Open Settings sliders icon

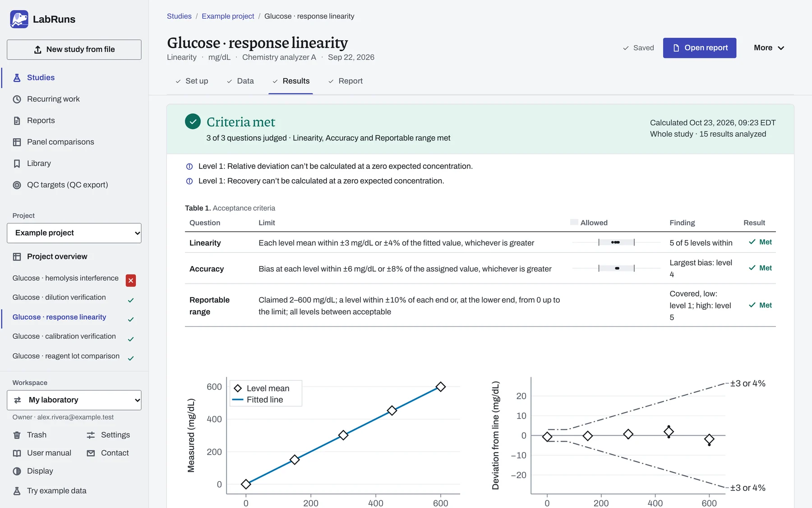click(91, 435)
